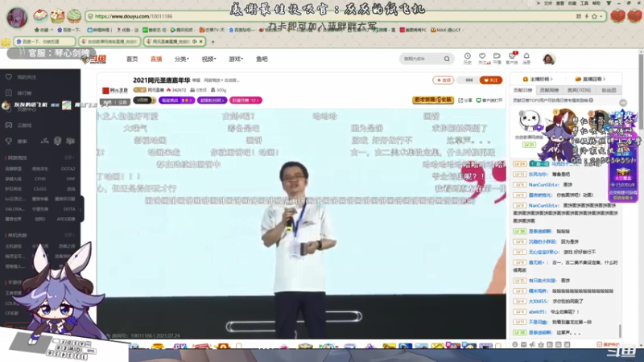Switch to the 粉丝团 tab

coord(609,90)
